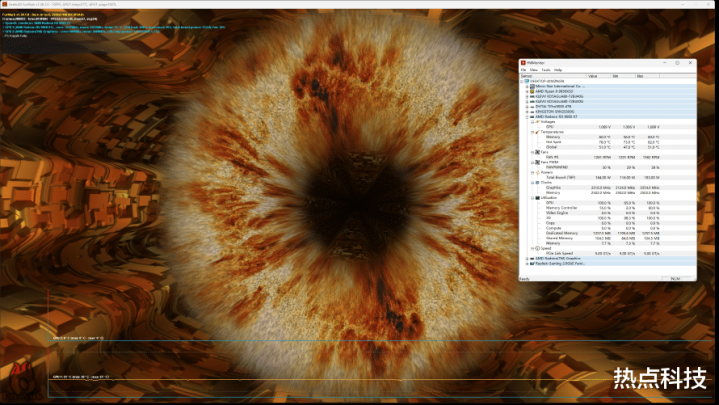719x405 pixels.
Task: Collapse the Clocks group
Action: 532,183
